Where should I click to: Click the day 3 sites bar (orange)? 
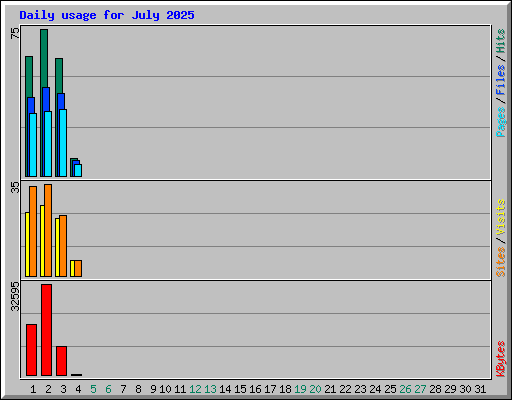coord(63,246)
